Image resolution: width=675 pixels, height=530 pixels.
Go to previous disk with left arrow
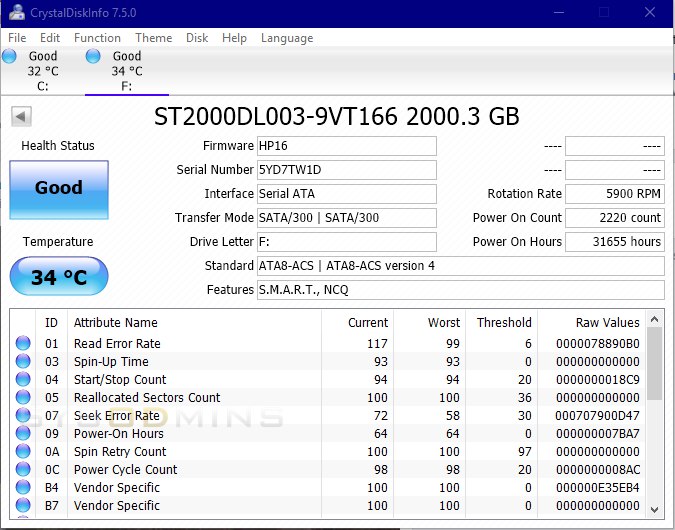point(21,116)
